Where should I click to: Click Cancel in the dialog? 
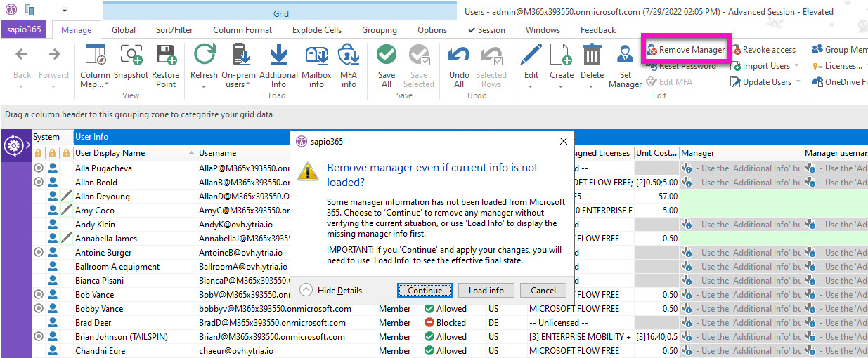[x=543, y=290]
